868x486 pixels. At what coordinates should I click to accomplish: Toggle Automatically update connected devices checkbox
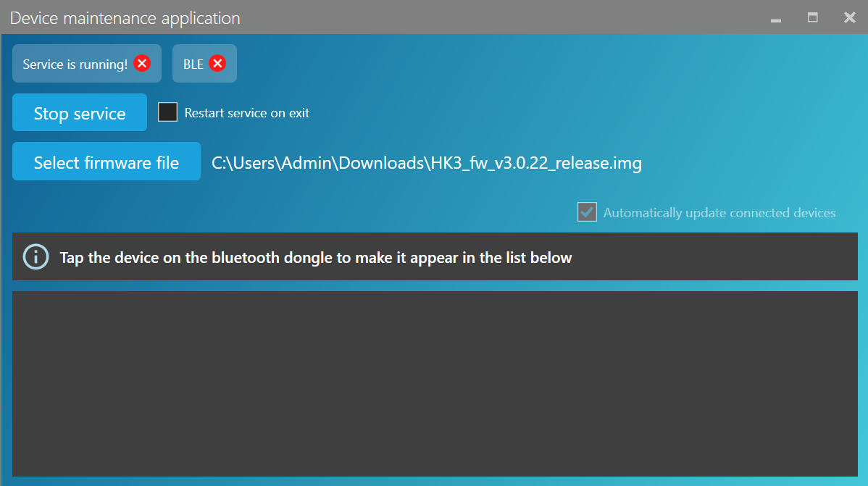587,212
